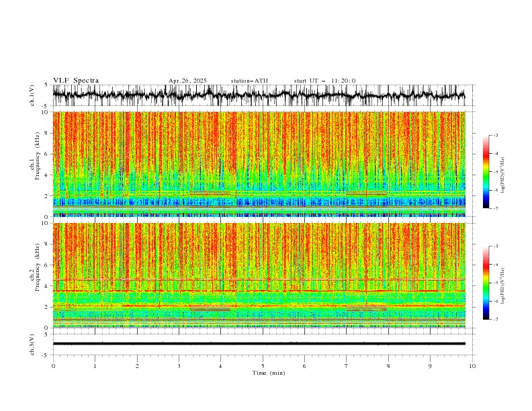Screen dimensions: 532x411
Task: Click the ch.3(V) waveform axis label
Action: (x=32, y=345)
